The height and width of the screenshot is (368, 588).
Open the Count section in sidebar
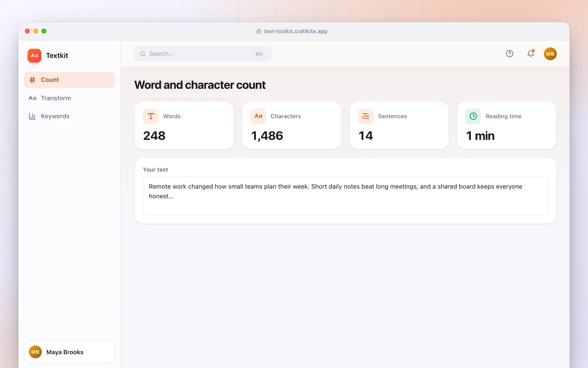69,80
